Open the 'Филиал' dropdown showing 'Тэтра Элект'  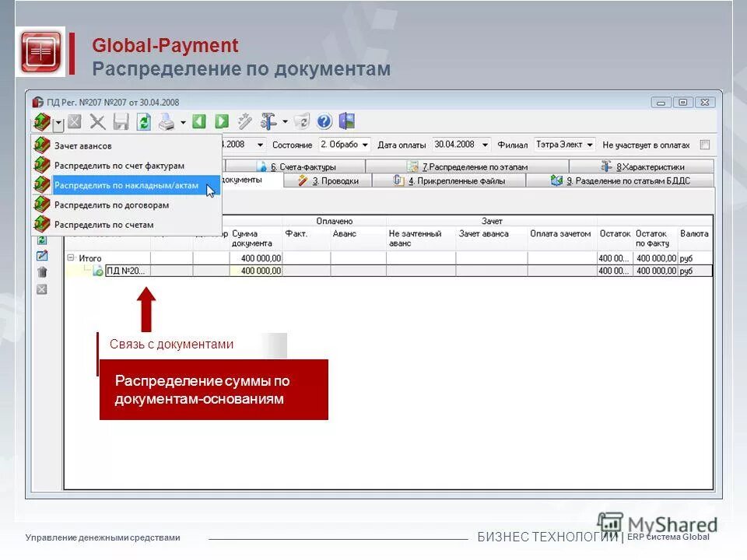[x=589, y=144]
